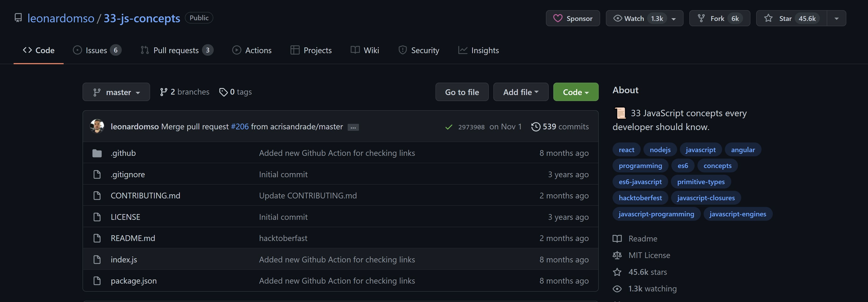Click the Star icon in header
Viewport: 868px width, 302px height.
pos(768,18)
